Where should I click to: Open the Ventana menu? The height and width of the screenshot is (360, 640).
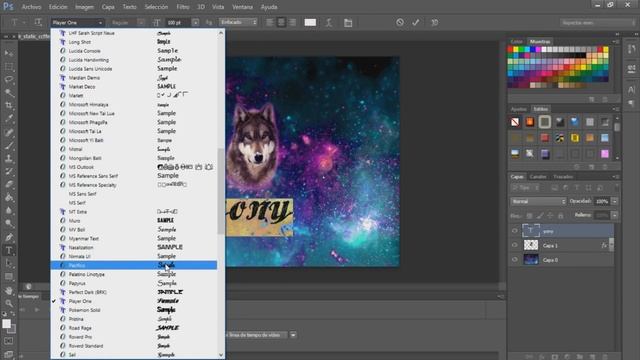(x=242, y=7)
